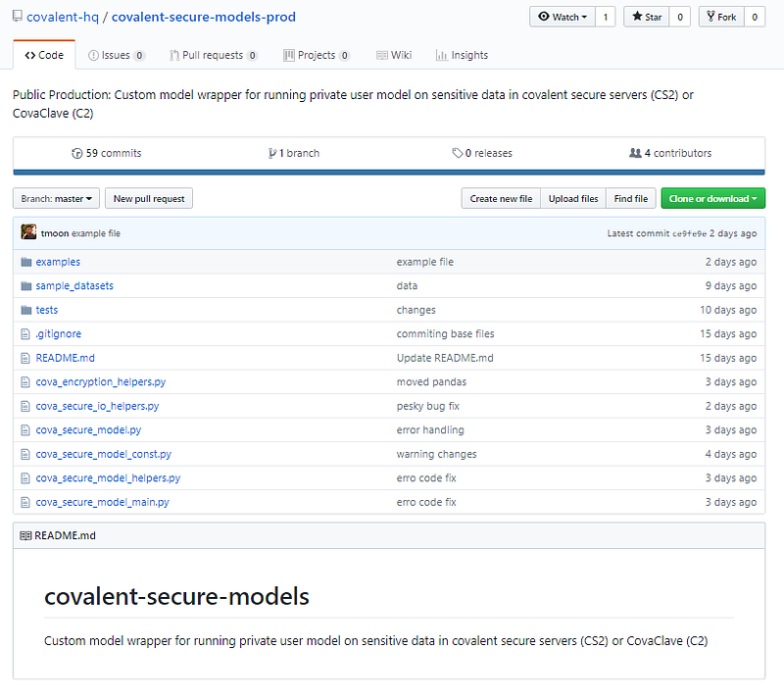Click the commits history clock icon
The height and width of the screenshot is (699, 784).
77,154
